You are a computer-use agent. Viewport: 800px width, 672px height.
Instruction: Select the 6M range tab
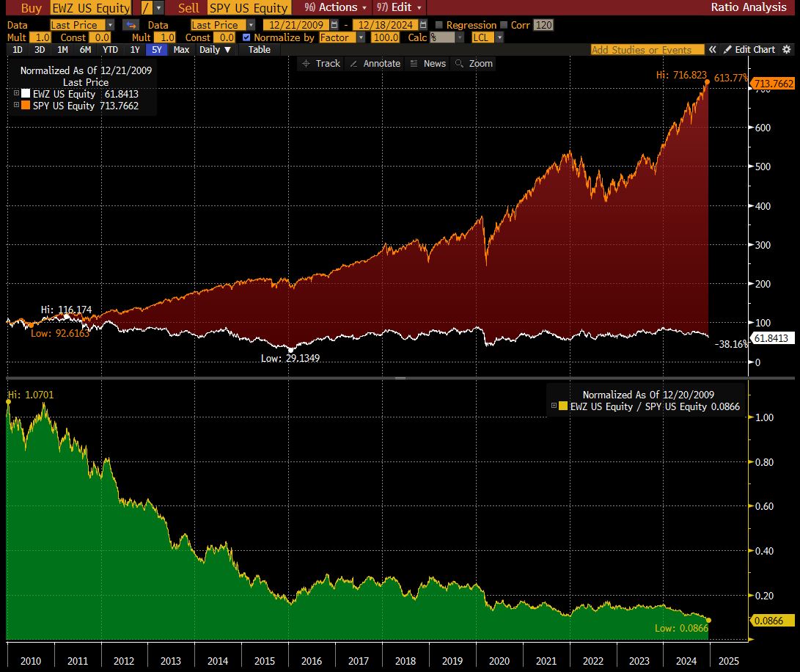[x=85, y=50]
